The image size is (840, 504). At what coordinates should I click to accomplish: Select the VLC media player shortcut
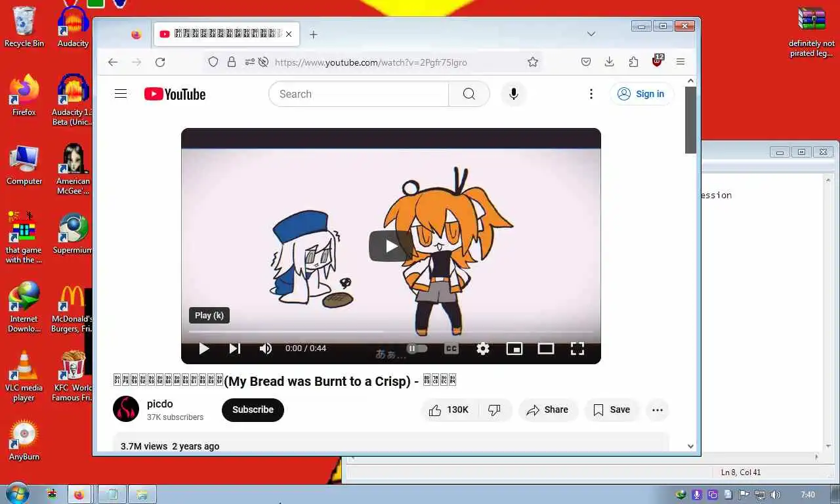pyautogui.click(x=24, y=376)
